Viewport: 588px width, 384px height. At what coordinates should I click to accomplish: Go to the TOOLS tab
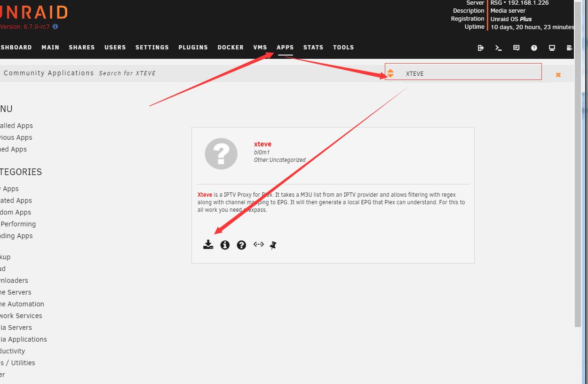pyautogui.click(x=343, y=48)
